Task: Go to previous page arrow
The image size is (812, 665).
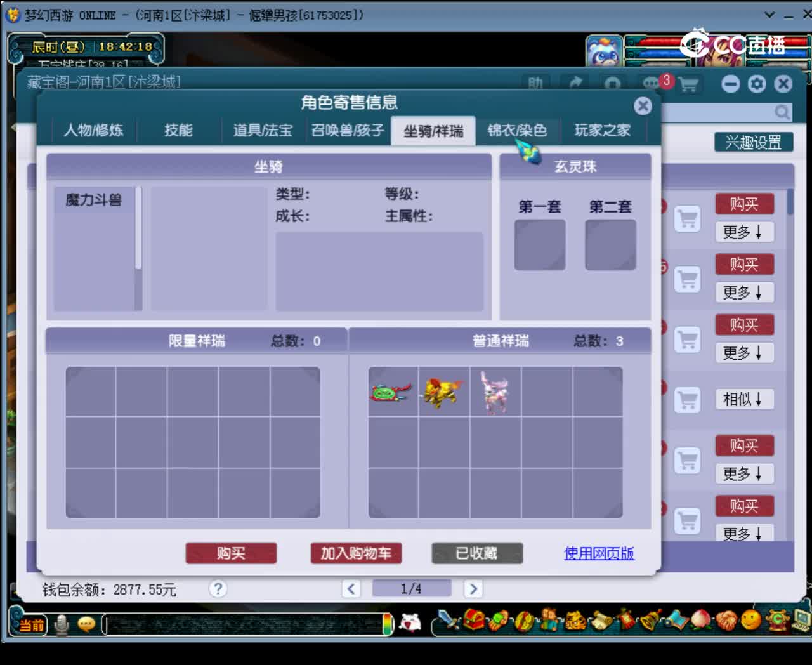Action: [x=351, y=589]
